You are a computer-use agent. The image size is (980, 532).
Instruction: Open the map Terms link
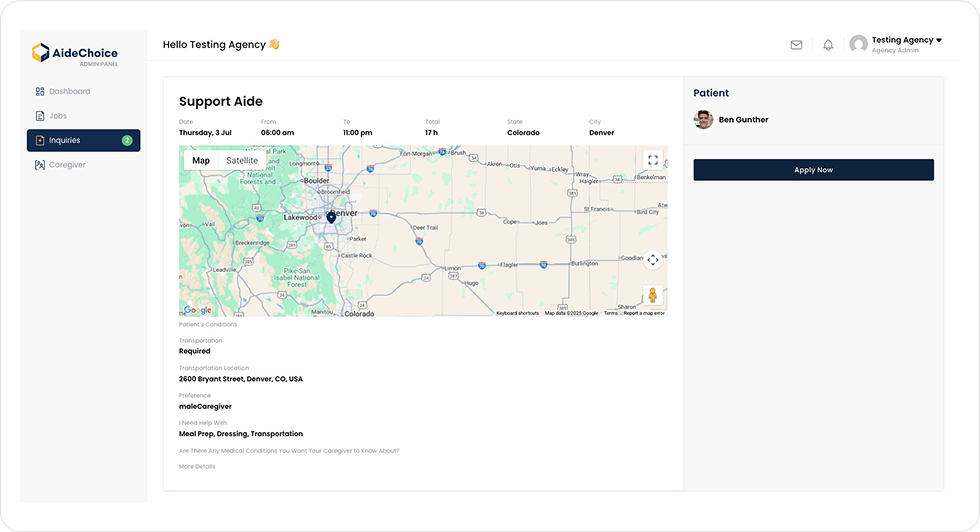(x=611, y=313)
